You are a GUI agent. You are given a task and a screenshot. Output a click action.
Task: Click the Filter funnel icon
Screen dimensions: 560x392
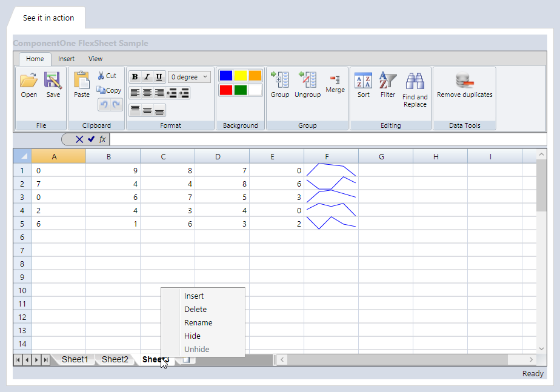point(387,81)
